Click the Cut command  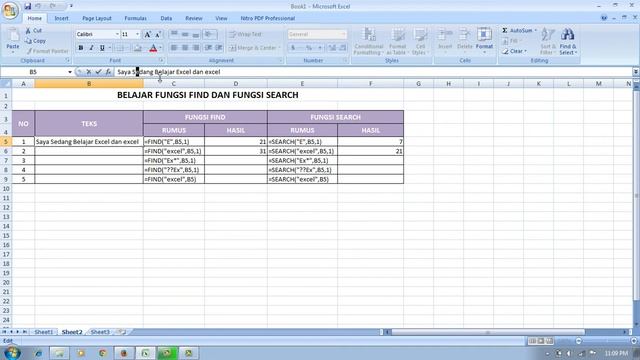pyautogui.click(x=34, y=31)
